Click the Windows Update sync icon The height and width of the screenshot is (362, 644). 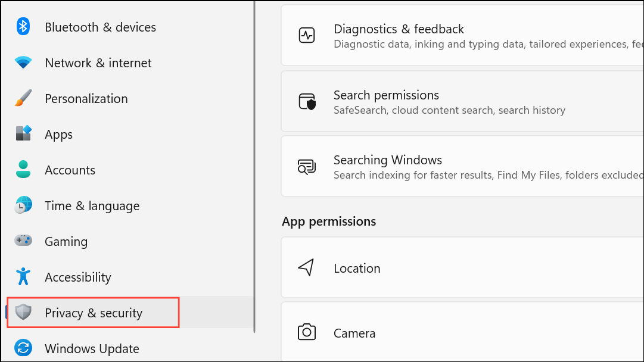pyautogui.click(x=23, y=348)
